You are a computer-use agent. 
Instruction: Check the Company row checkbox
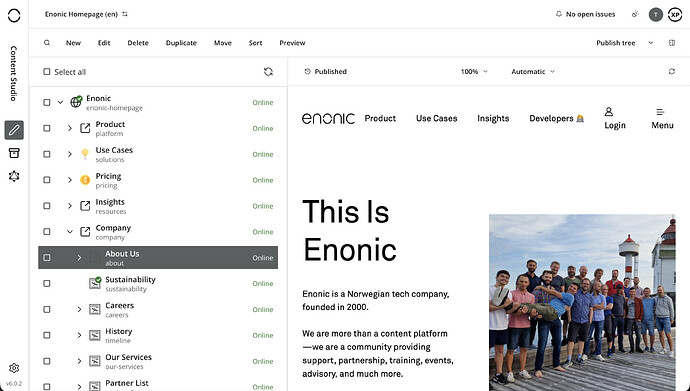47,231
